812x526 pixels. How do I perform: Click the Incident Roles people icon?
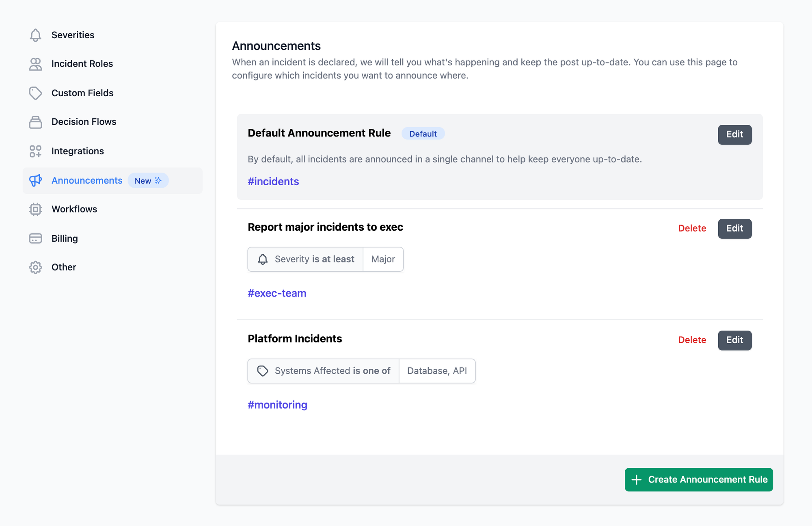click(x=35, y=64)
